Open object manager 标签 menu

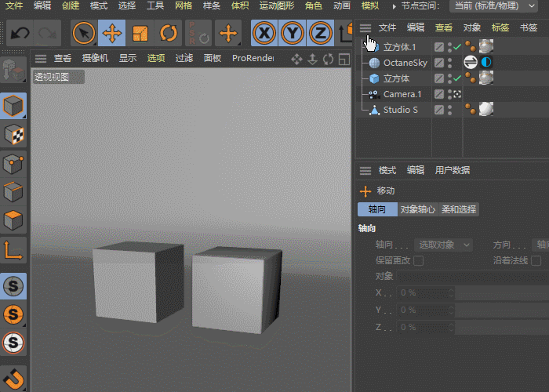point(500,27)
